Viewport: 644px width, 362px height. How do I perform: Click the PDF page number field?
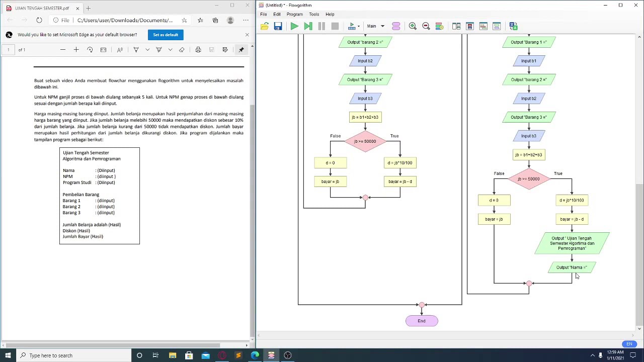(8, 50)
